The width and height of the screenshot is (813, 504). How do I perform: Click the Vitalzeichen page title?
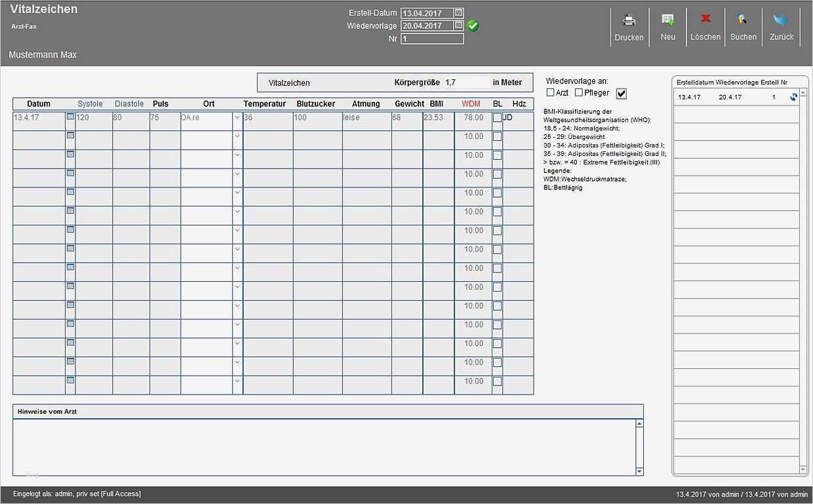pyautogui.click(x=43, y=9)
